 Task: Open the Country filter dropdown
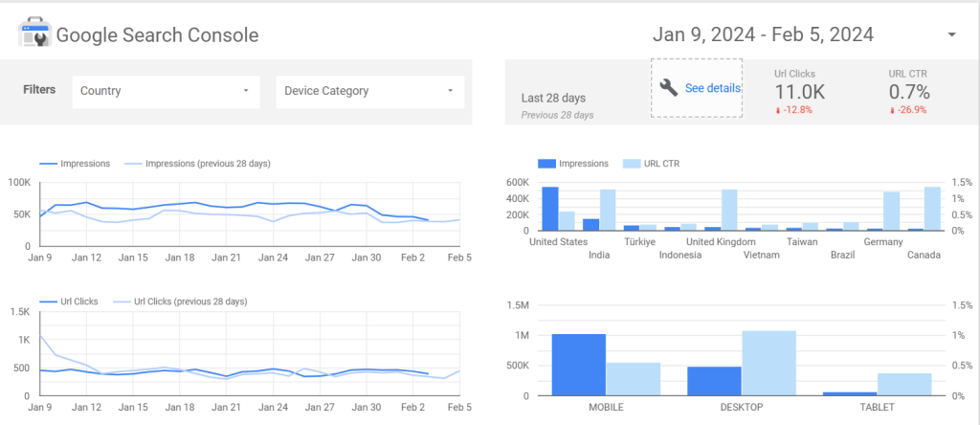166,91
